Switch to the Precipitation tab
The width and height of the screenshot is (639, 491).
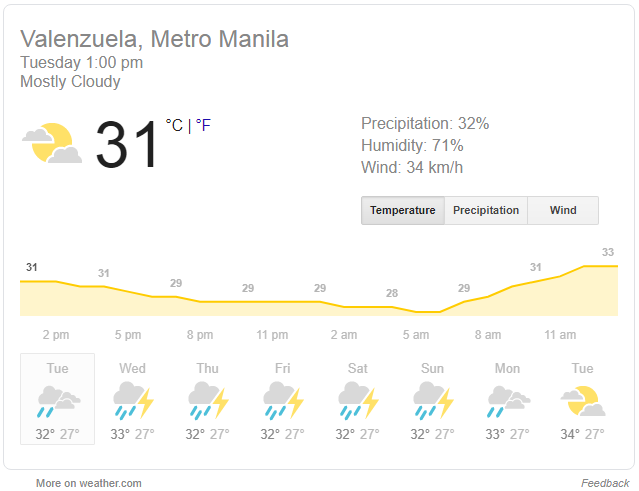click(486, 210)
